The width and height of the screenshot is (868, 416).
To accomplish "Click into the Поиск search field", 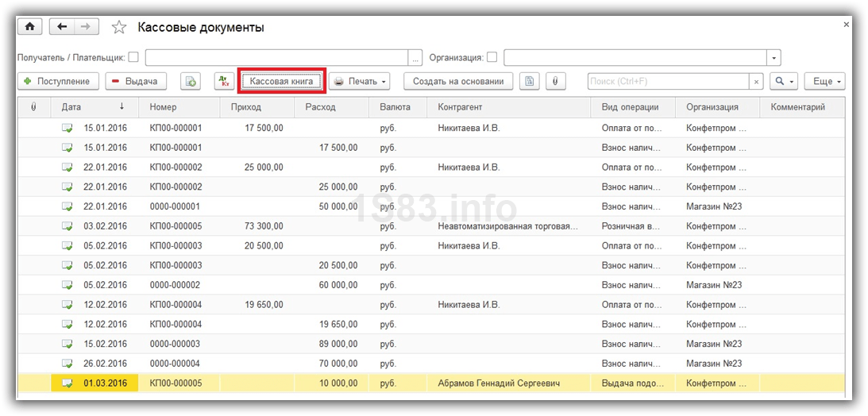I will pos(667,81).
